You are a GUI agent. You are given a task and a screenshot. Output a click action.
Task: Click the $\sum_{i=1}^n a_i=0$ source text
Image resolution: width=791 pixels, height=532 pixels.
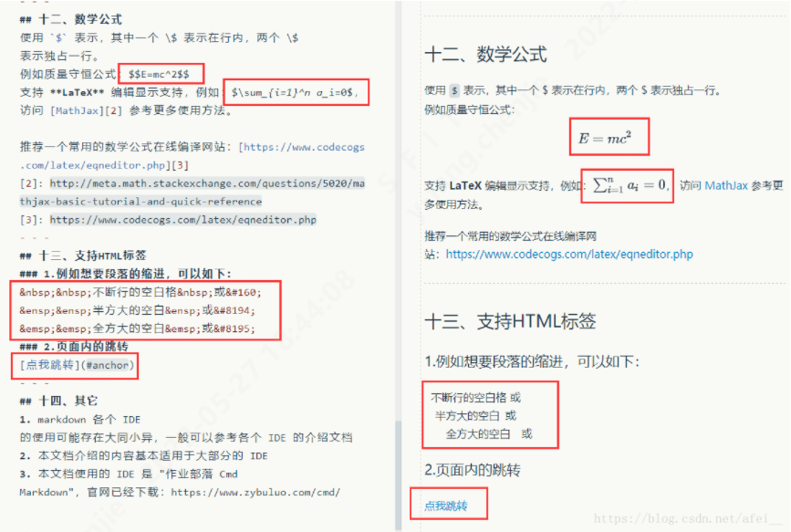pos(295,92)
